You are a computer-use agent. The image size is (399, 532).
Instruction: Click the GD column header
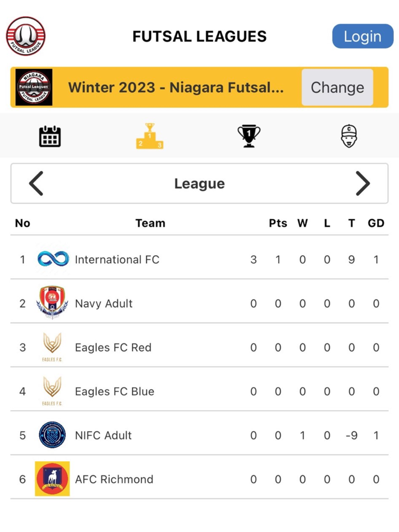click(376, 223)
